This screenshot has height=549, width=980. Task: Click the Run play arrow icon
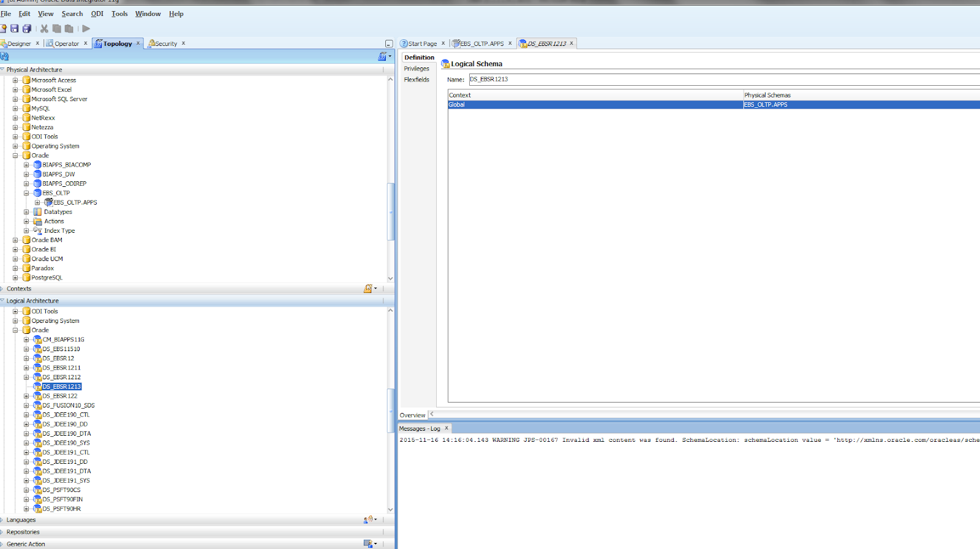(x=86, y=28)
